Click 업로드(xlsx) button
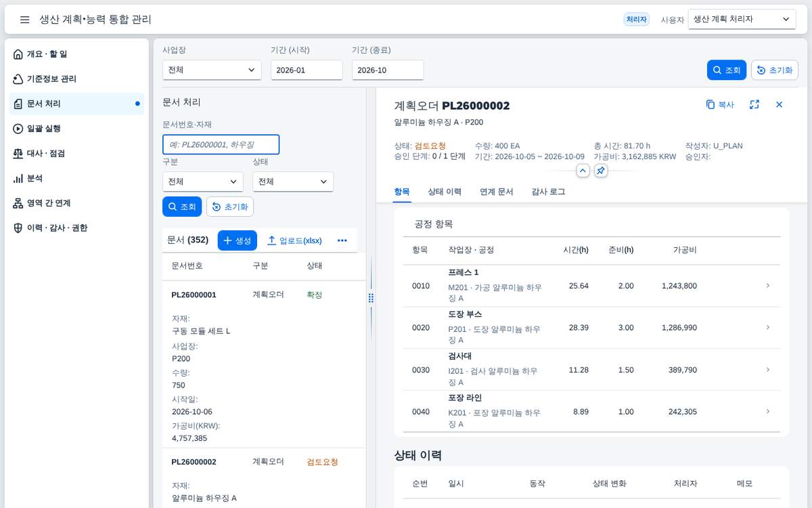Screen dimensions: 812x508 point(294,240)
